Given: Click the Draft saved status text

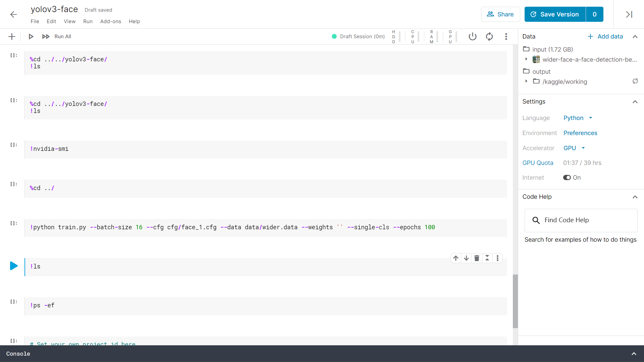Looking at the screenshot, I should pyautogui.click(x=98, y=10).
